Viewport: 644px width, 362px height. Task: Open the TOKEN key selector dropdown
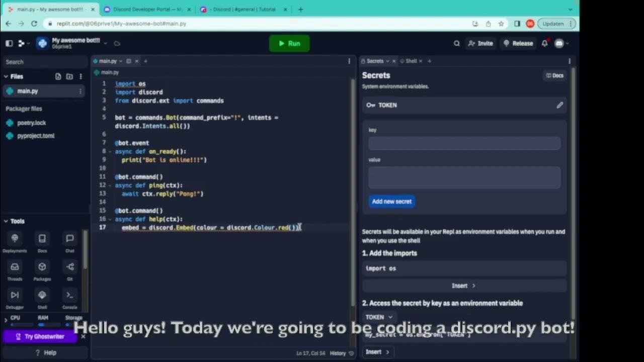point(380,317)
